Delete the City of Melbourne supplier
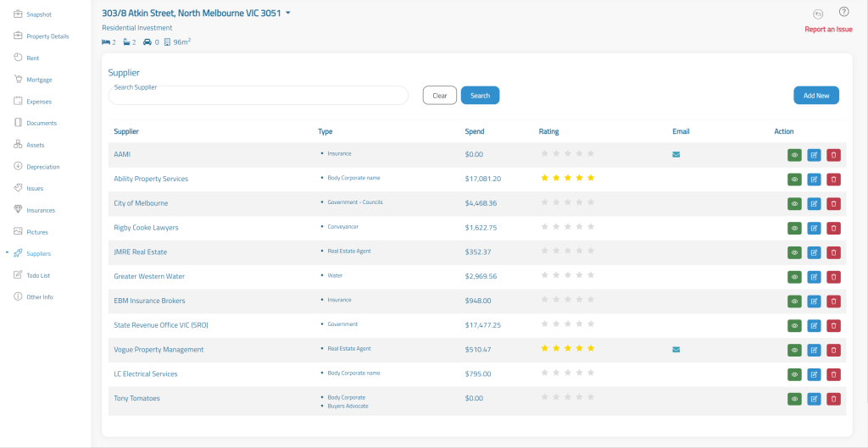This screenshot has width=868, height=448. tap(833, 203)
